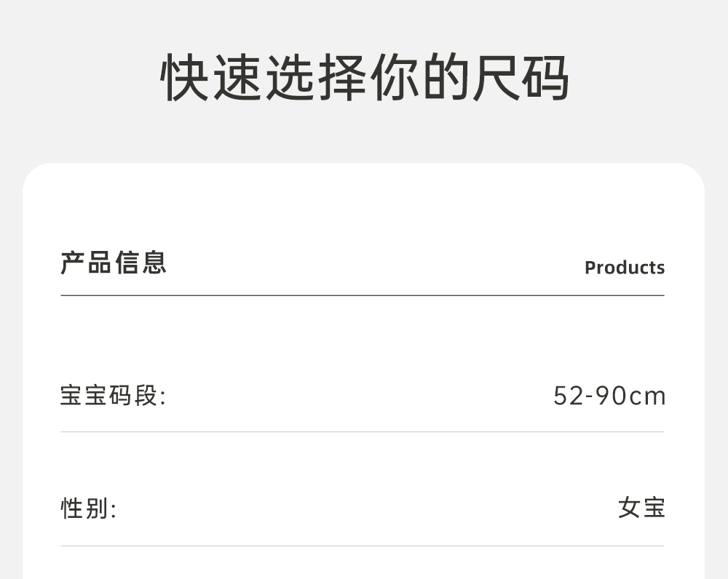Click the divider line below 性别 row
This screenshot has width=728, height=579.
point(363,546)
